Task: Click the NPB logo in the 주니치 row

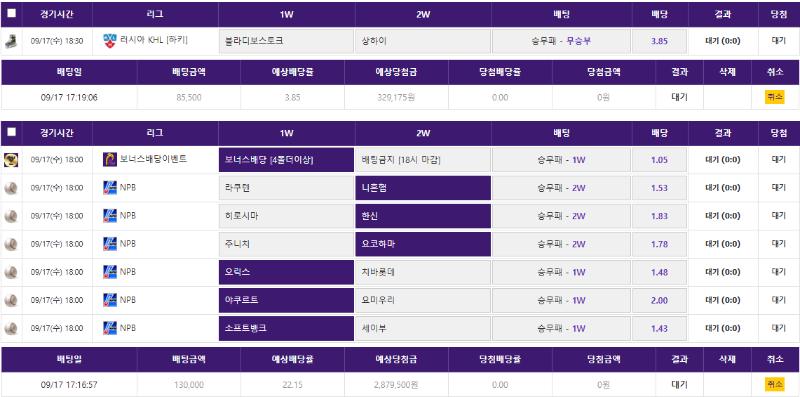Action: 110,244
